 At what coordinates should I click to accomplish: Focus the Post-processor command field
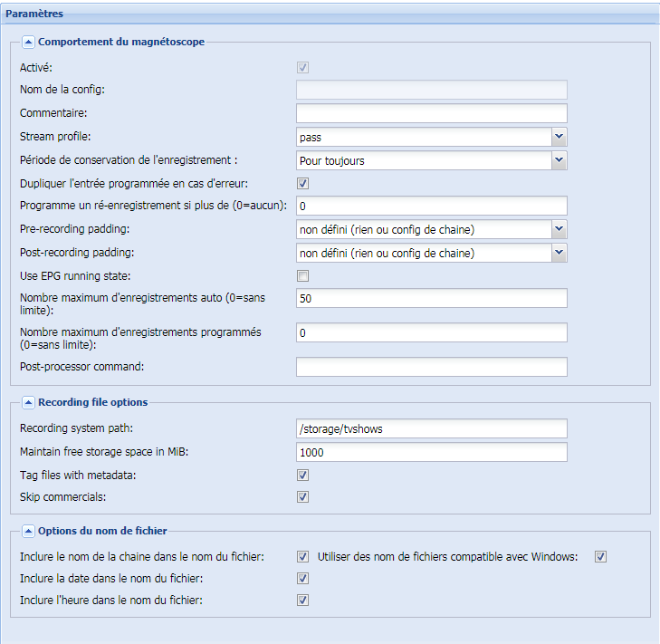pyautogui.click(x=432, y=367)
